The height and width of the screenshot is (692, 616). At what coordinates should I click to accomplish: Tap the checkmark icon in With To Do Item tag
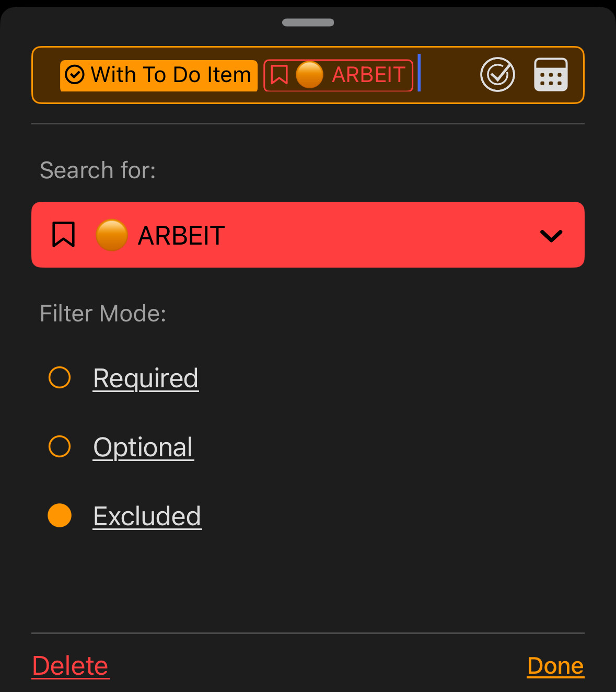click(75, 75)
